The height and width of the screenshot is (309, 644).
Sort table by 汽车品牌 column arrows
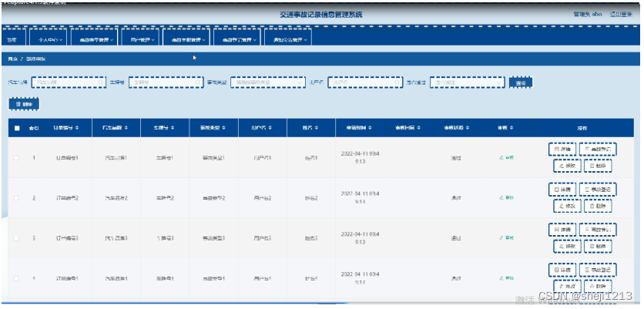click(126, 128)
